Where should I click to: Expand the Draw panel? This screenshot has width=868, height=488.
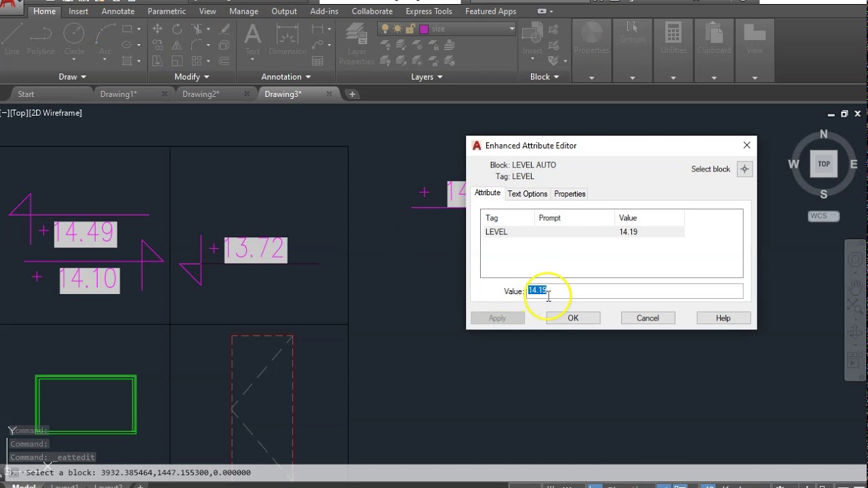pyautogui.click(x=72, y=77)
